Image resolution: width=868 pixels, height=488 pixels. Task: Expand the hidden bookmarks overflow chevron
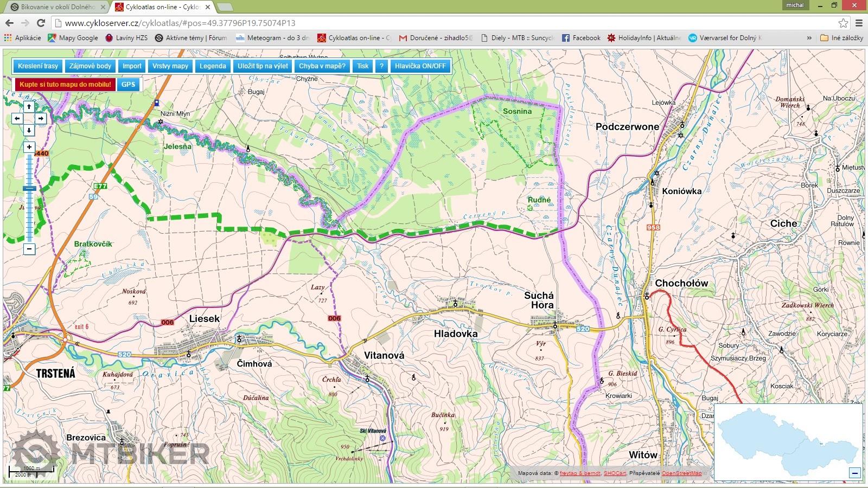pyautogui.click(x=809, y=38)
